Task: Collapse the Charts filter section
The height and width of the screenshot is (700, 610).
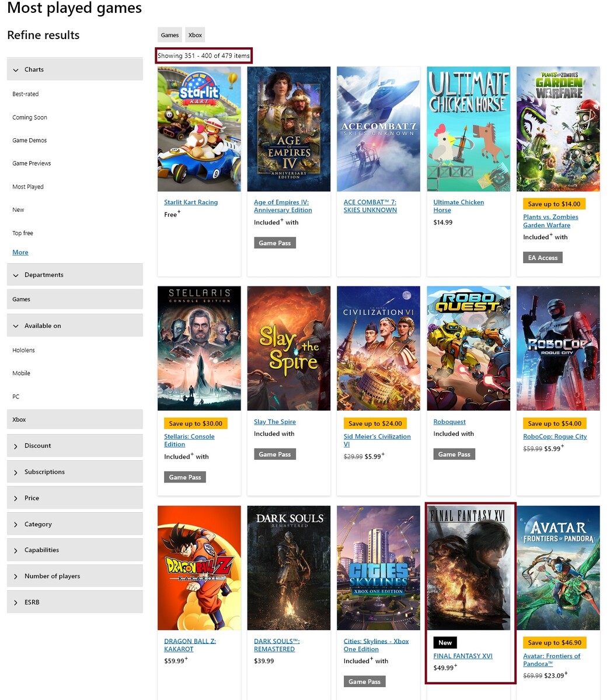Action: [x=75, y=69]
